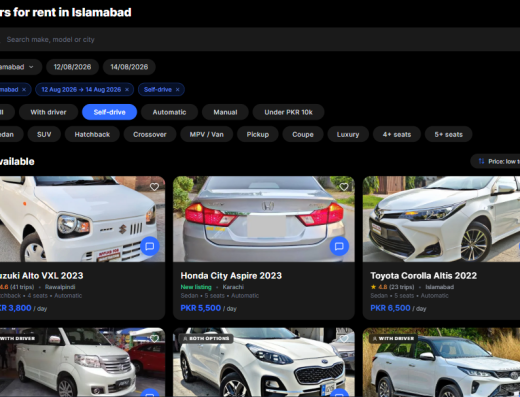The image size is (520, 397).
Task: Enable the Manual transmission filter
Action: coord(225,112)
